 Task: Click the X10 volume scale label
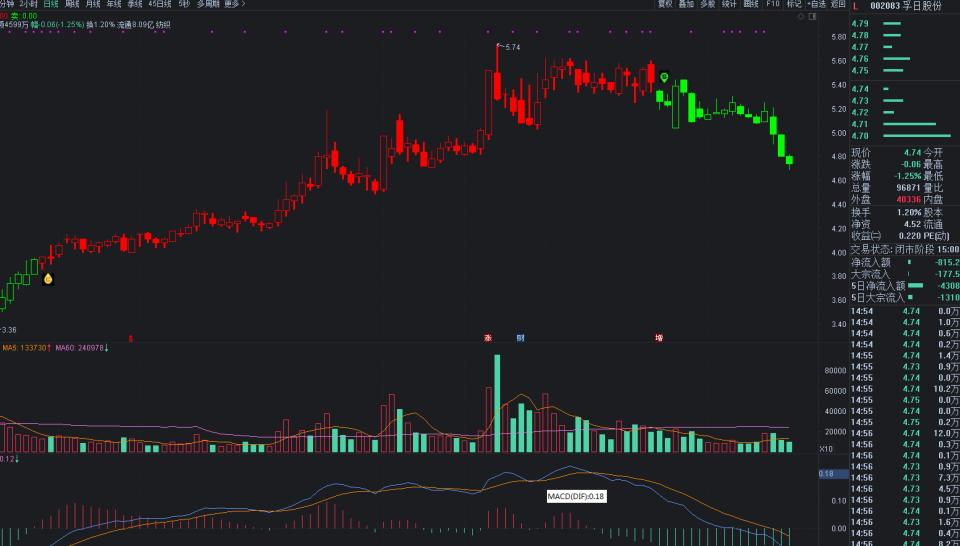[x=827, y=449]
